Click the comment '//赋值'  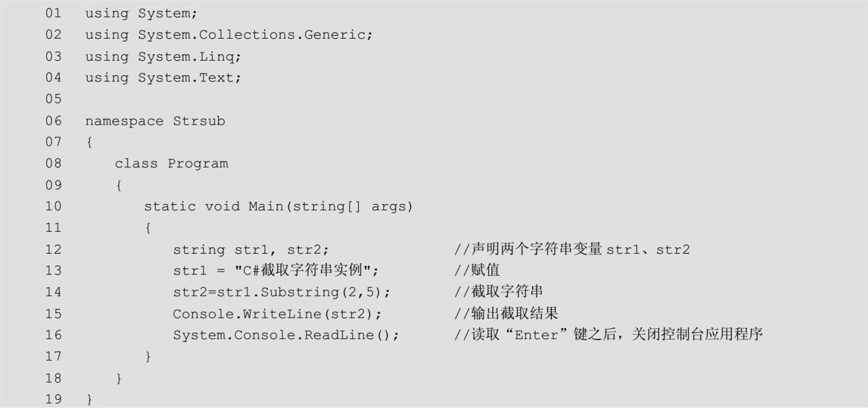point(477,270)
